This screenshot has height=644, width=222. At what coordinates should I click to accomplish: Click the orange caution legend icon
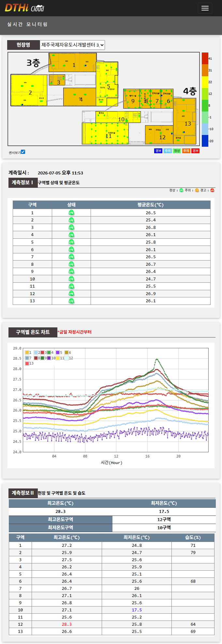(x=197, y=190)
